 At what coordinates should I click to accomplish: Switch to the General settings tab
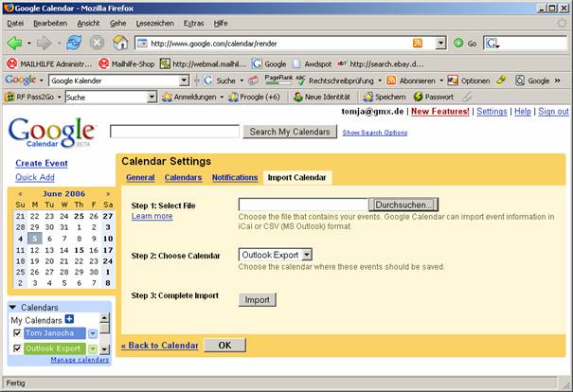tap(140, 178)
